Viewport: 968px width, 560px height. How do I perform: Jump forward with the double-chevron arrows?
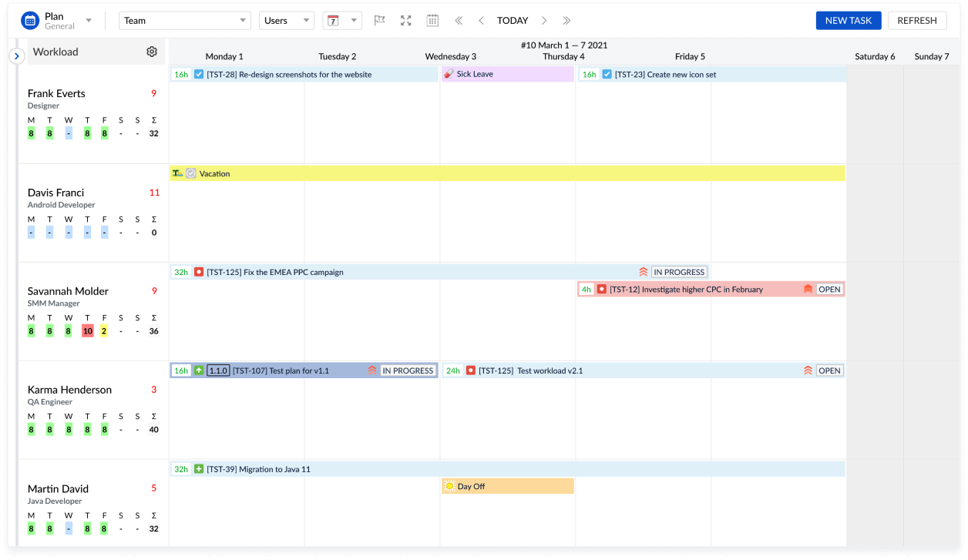click(x=565, y=21)
